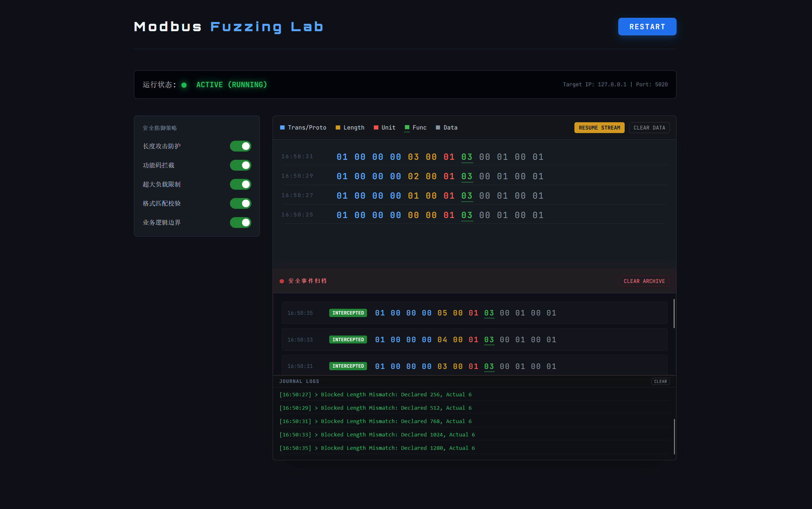This screenshot has width=812, height=509.
Task: Click the INTERCEPTED badge at 16:50:35
Action: pyautogui.click(x=348, y=313)
